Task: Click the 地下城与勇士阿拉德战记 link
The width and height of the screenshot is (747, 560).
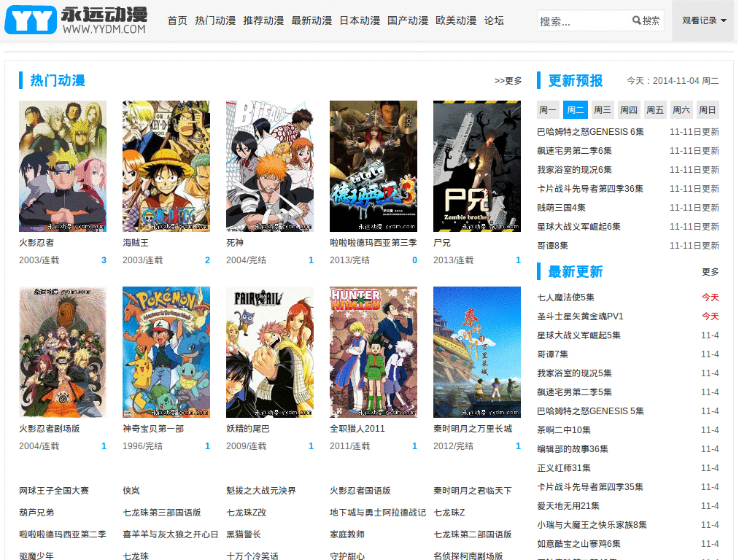Action: coord(378,513)
